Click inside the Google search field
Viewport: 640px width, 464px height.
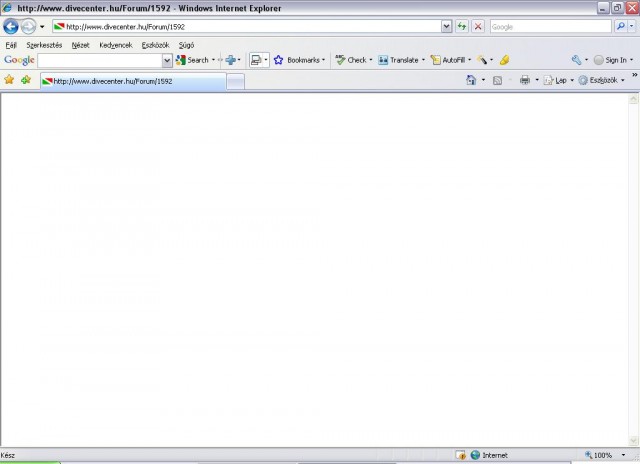(98, 60)
